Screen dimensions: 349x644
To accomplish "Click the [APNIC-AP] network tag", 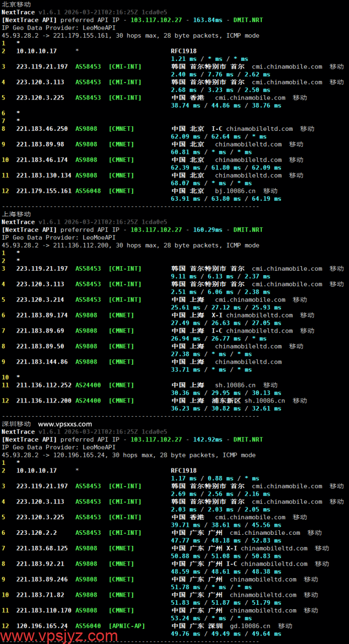I will (127, 626).
